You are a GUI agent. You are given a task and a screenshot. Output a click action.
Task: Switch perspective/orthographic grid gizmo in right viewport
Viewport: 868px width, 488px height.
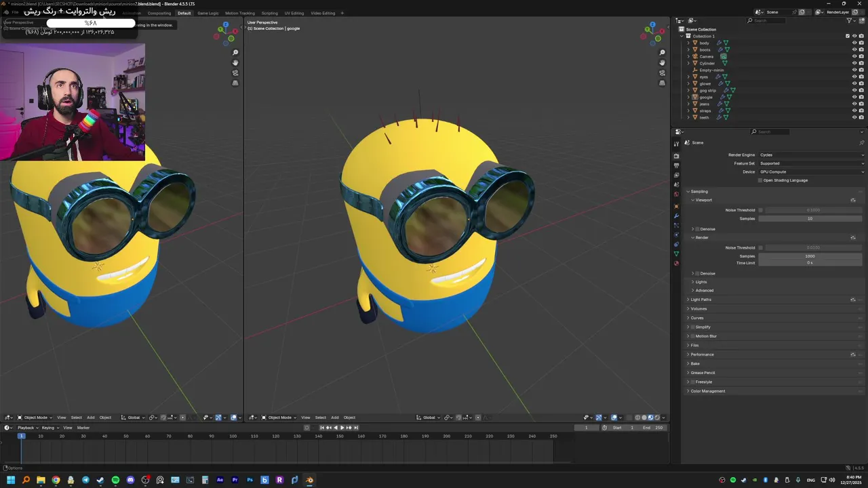tap(663, 83)
